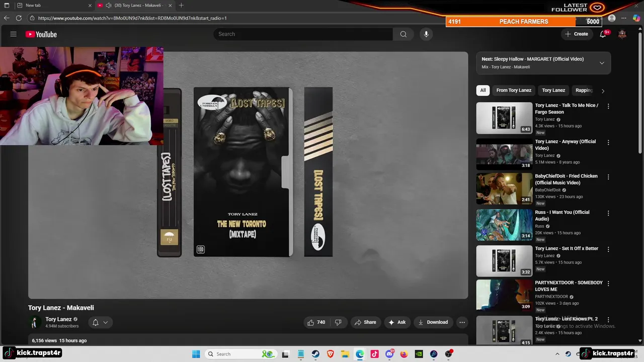The height and width of the screenshot is (362, 644).
Task: Open Steam from the taskbar
Action: (x=315, y=354)
